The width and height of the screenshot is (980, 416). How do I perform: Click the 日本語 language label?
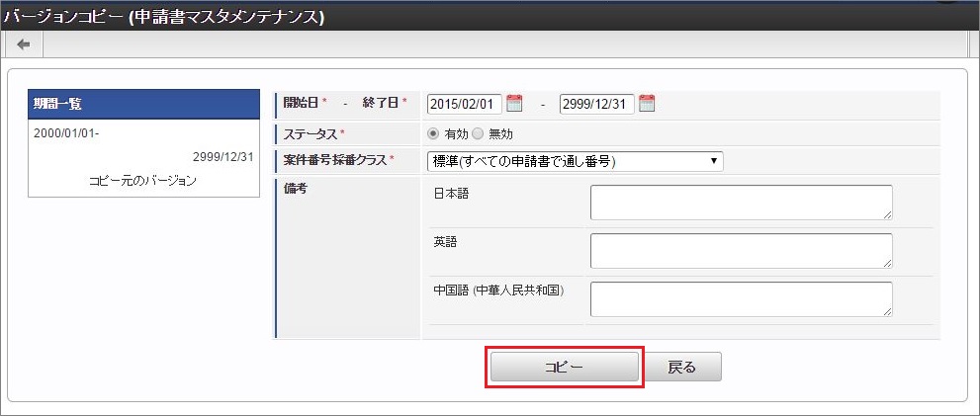point(451,194)
